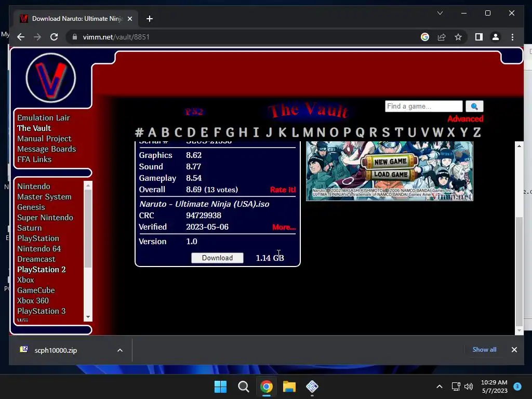Select letter Z in the Vault index

[x=477, y=132]
